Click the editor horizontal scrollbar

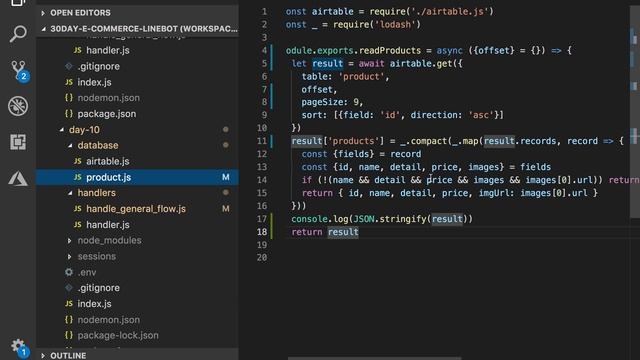(x=374, y=358)
